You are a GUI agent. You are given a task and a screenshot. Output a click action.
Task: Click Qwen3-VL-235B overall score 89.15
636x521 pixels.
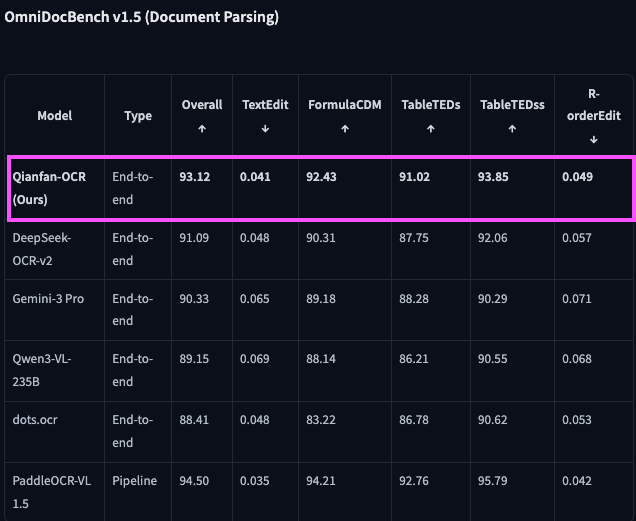[x=194, y=359]
